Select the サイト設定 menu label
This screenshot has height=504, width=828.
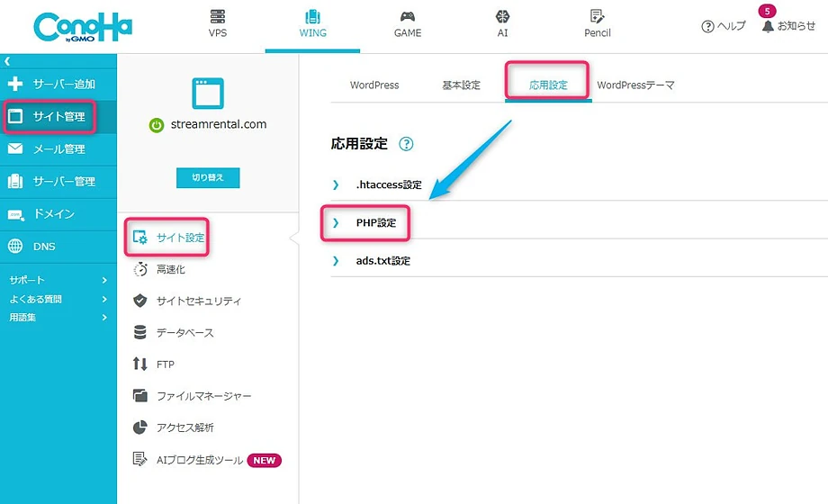pyautogui.click(x=181, y=238)
